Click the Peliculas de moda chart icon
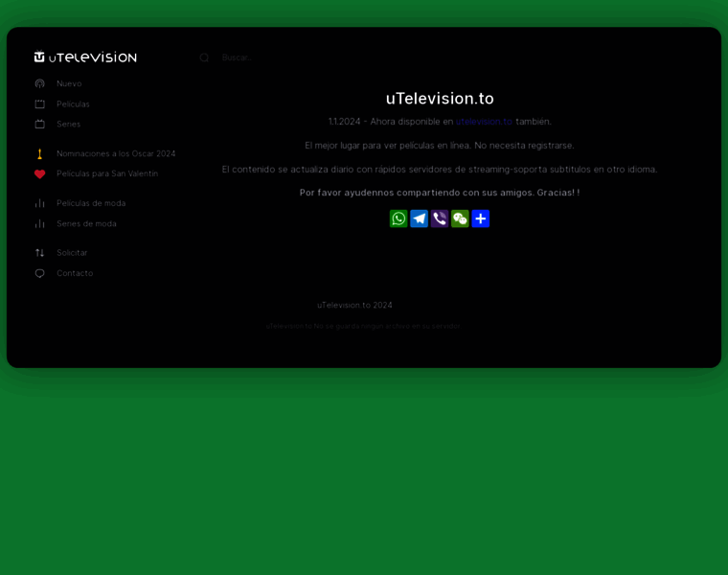This screenshot has width=728, height=575. [40, 203]
